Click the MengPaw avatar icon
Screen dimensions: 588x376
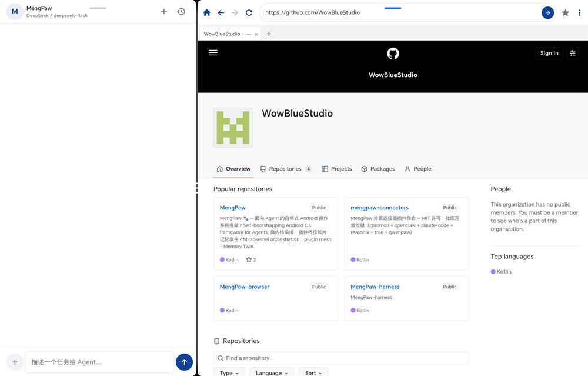tap(15, 12)
